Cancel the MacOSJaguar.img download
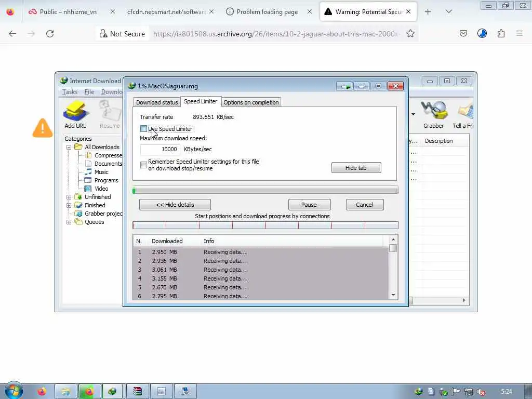Viewport: 532px width, 399px height. (364, 205)
